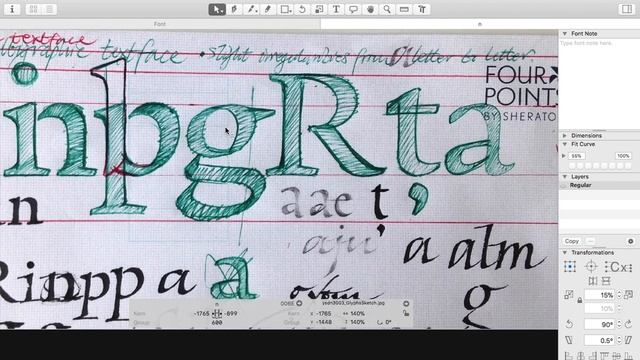This screenshot has width=640, height=360.
Task: Click round button above image lock
Action: [x=406, y=303]
